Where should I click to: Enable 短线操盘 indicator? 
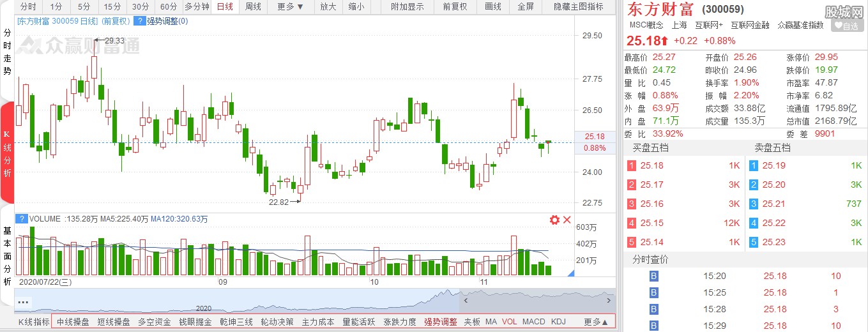pyautogui.click(x=114, y=322)
